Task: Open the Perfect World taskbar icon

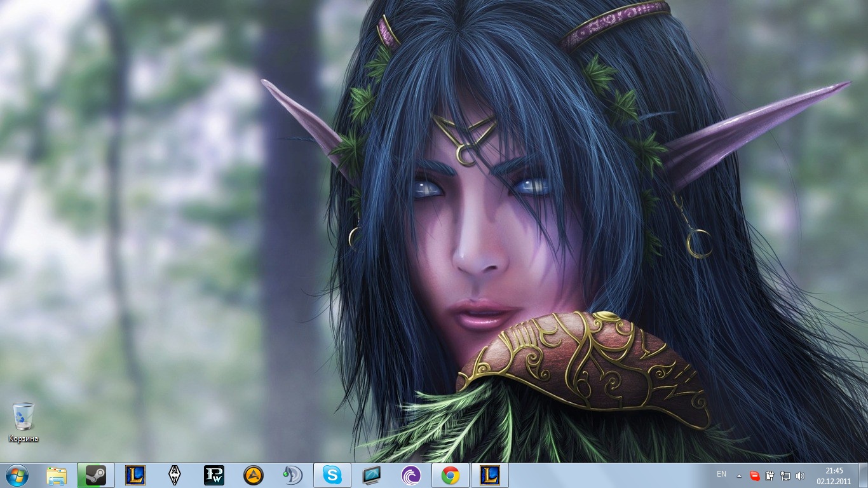Action: click(214, 475)
